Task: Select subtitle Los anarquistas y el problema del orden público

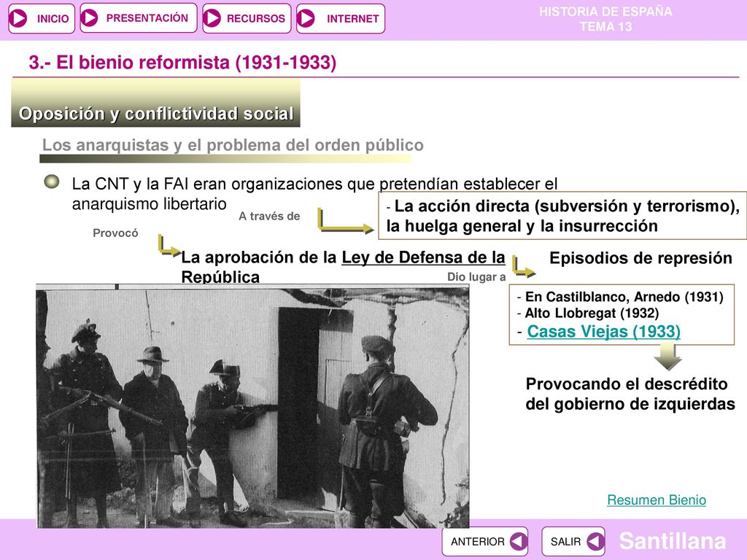Action: 233,145
